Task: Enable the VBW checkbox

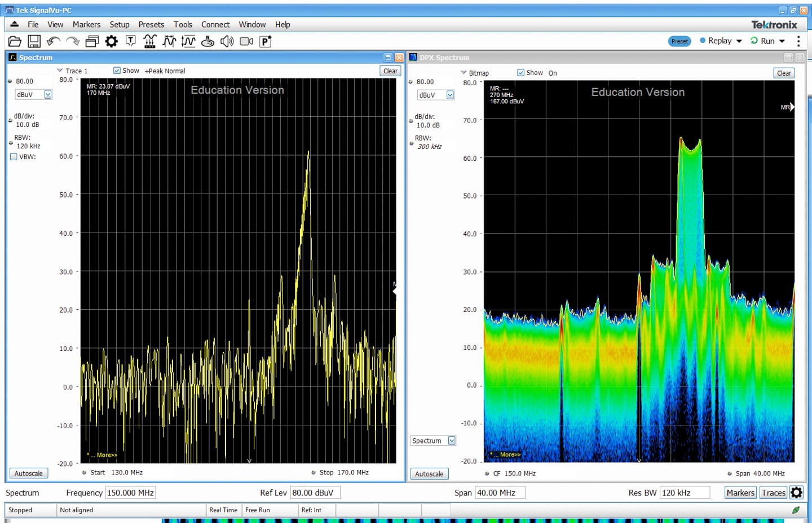Action: pos(14,157)
